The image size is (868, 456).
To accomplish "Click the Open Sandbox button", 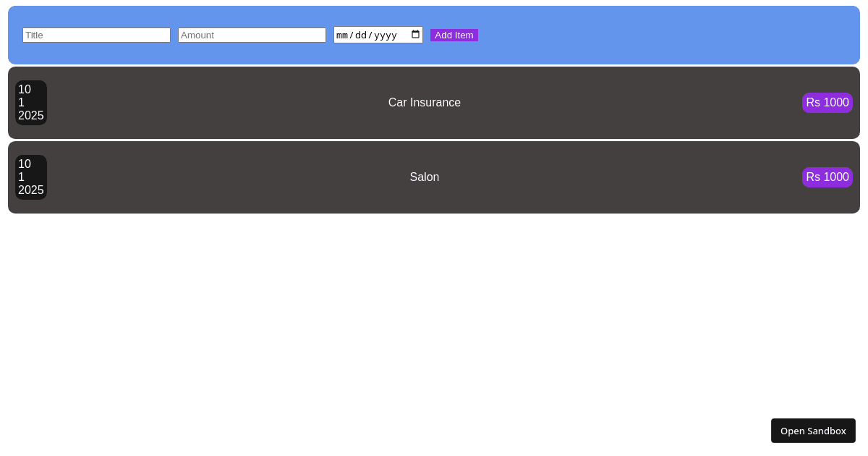I will coord(813,430).
